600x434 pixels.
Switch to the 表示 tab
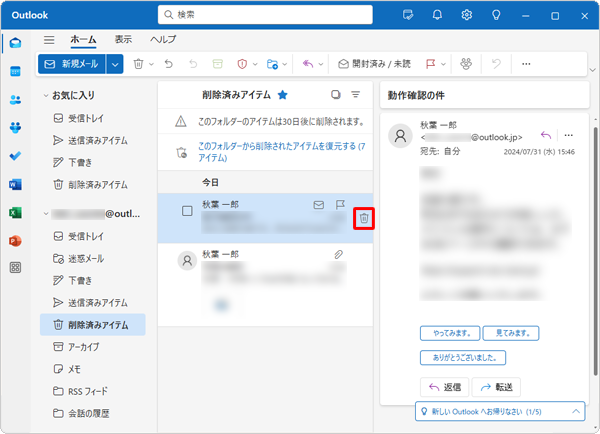tap(123, 39)
